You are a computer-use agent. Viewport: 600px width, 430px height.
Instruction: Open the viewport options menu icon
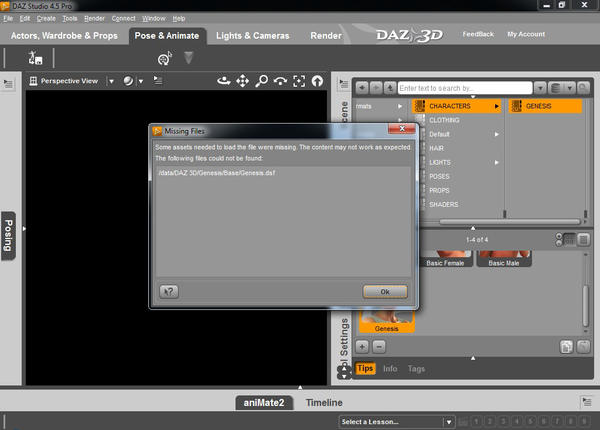click(x=158, y=80)
